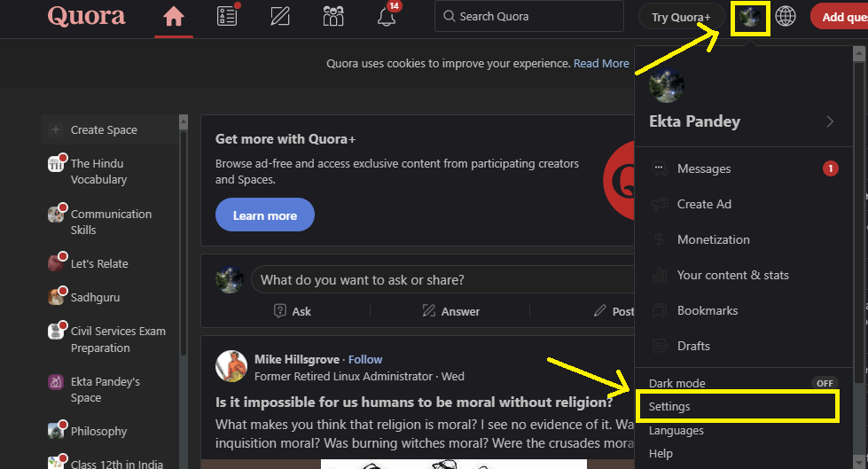Open Settings from the profile menu
Image resolution: width=868 pixels, height=469 pixels.
pyautogui.click(x=669, y=407)
